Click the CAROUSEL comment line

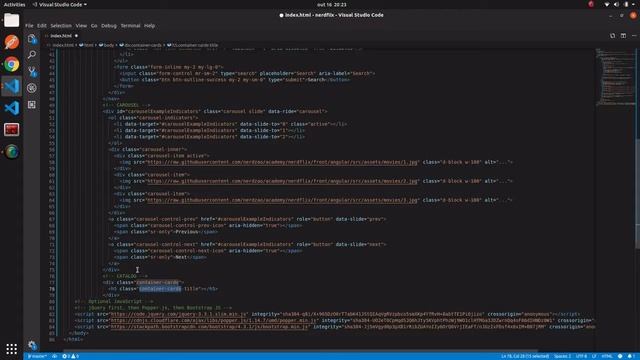[127, 105]
